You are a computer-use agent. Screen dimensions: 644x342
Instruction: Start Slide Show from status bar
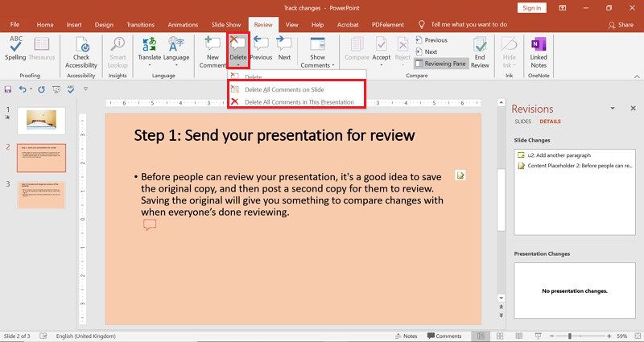coord(538,336)
